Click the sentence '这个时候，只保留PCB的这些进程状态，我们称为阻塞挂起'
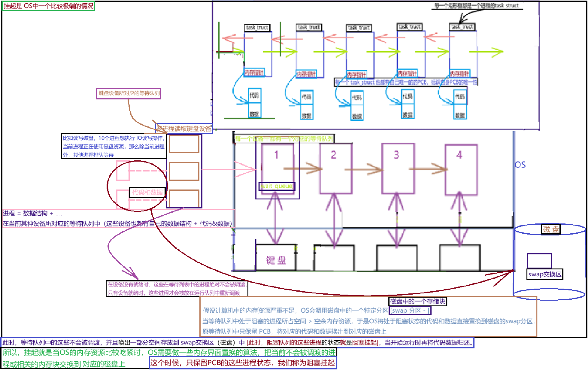588x370 pixels. [x=243, y=363]
